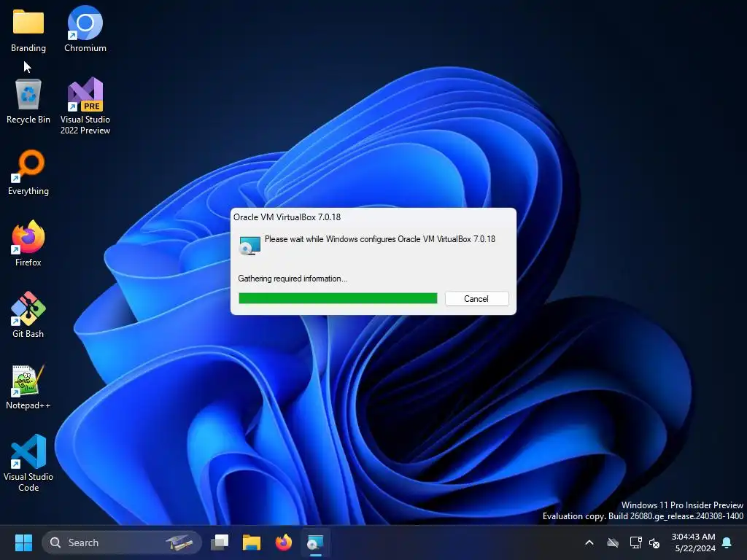The width and height of the screenshot is (747, 560).
Task: Open Task View from taskbar
Action: tap(220, 542)
